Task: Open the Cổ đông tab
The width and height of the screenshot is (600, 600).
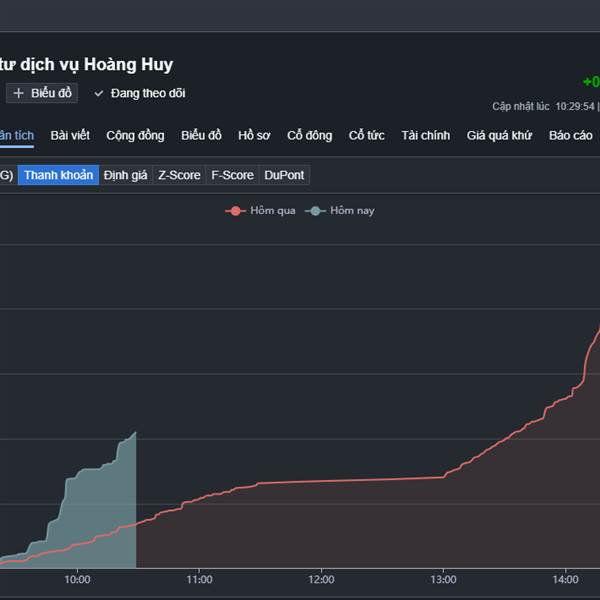Action: [309, 135]
